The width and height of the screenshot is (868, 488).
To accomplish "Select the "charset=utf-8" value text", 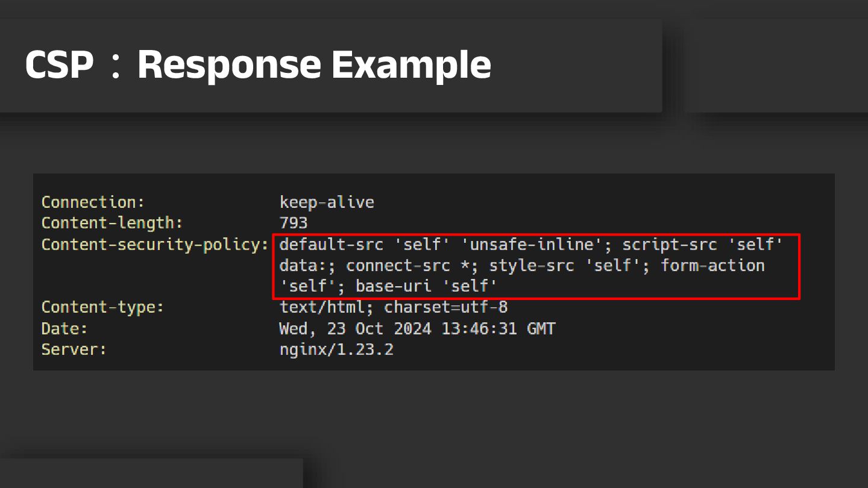I will 446,307.
